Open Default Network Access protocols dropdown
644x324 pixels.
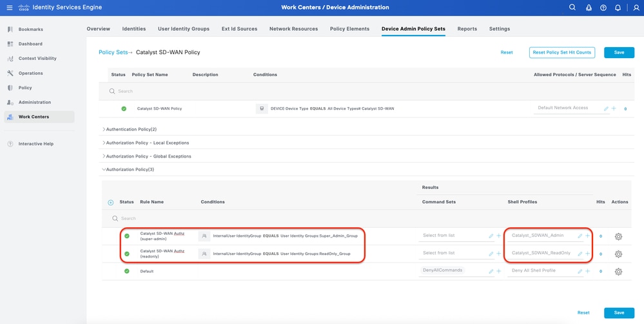(568, 108)
